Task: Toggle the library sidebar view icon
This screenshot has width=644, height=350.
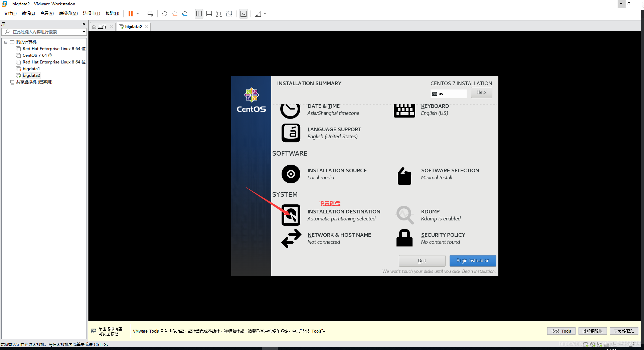Action: point(199,14)
